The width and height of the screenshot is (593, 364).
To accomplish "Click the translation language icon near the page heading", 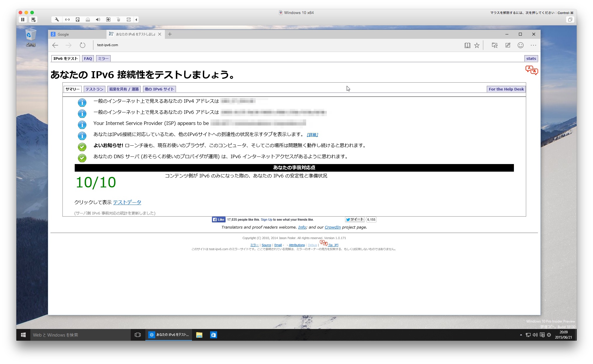I will click(532, 70).
